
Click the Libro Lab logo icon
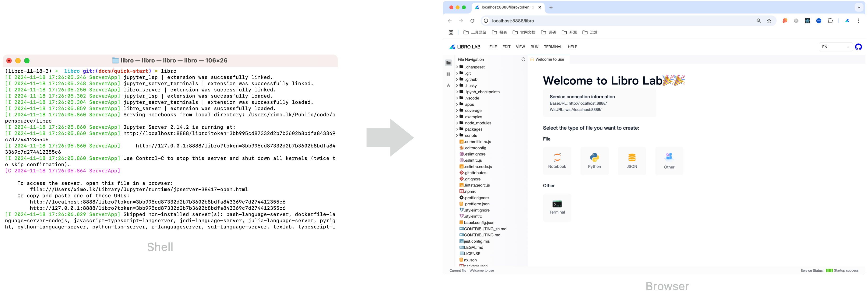point(452,46)
